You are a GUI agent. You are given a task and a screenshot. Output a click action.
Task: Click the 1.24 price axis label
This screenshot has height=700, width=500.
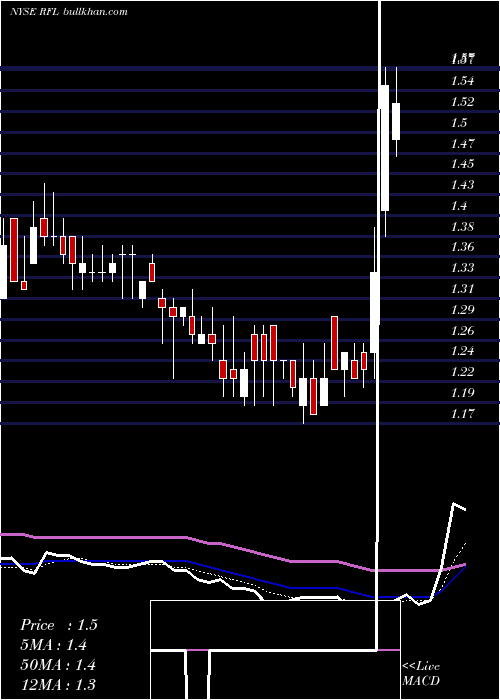[462, 350]
